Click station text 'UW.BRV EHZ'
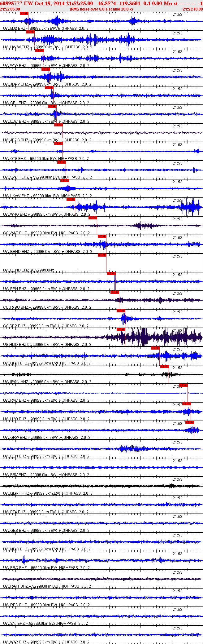The width and height of the screenshot is (203, 644). pyautogui.click(x=15, y=475)
